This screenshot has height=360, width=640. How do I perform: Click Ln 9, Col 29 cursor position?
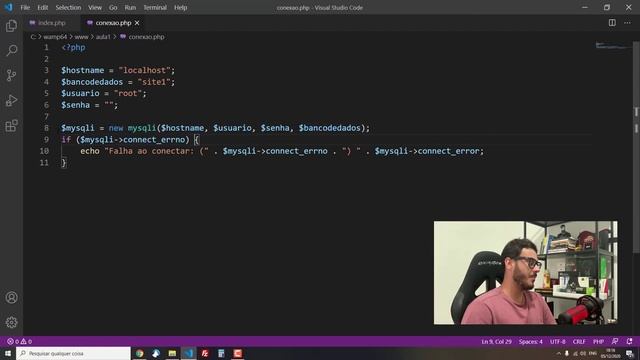click(496, 341)
